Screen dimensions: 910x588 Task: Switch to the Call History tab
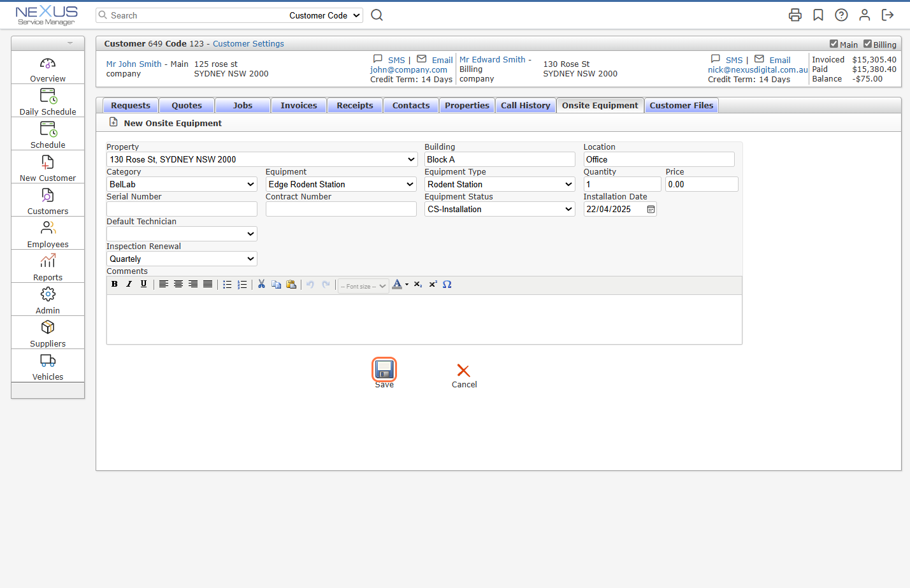526,106
